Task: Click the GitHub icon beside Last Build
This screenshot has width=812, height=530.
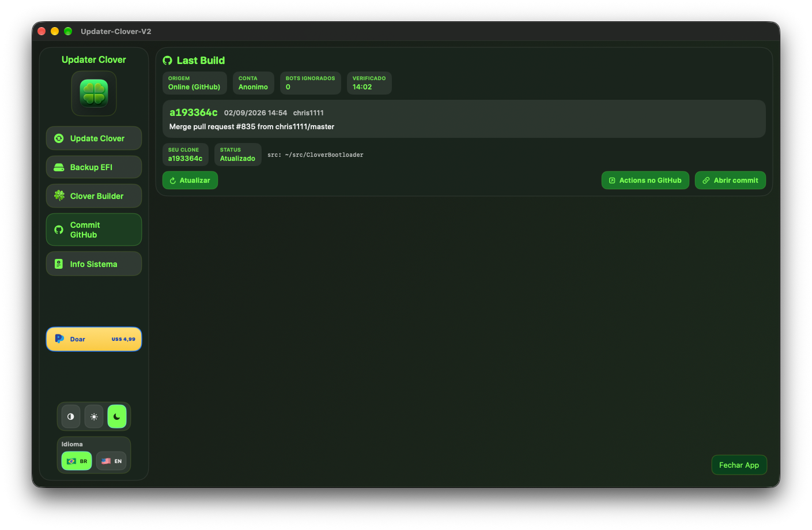Action: 168,61
